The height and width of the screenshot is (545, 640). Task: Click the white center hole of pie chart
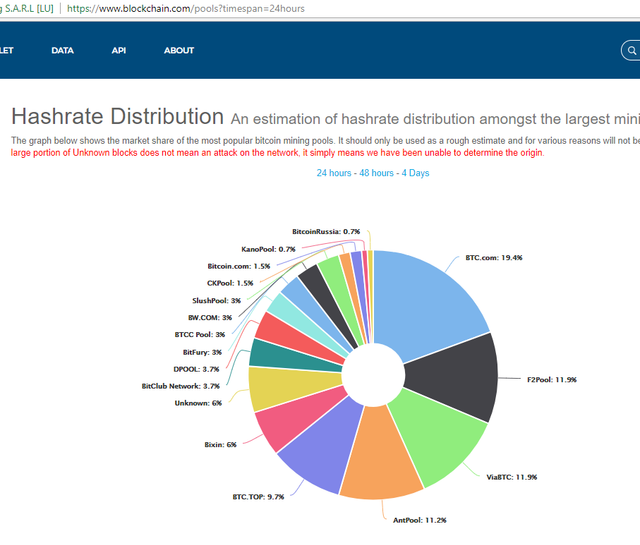point(373,374)
